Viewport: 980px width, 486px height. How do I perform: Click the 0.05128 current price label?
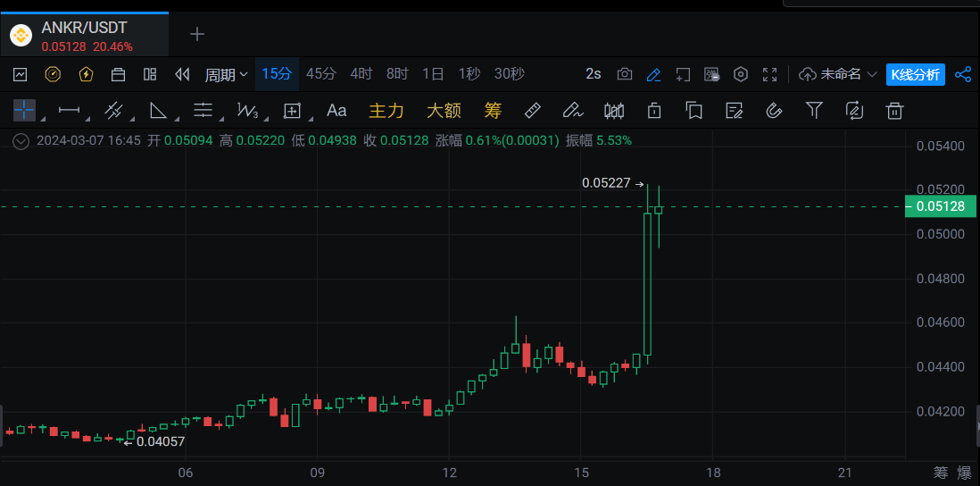pyautogui.click(x=941, y=206)
